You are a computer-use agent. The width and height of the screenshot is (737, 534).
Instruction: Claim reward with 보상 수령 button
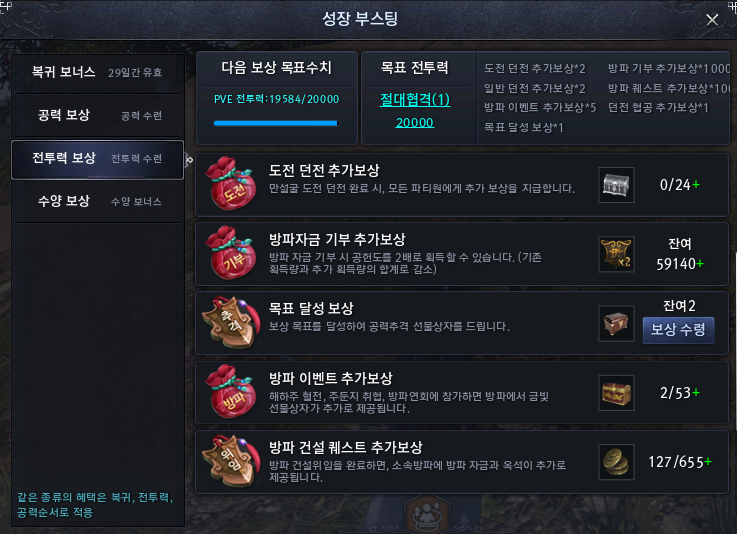678,330
